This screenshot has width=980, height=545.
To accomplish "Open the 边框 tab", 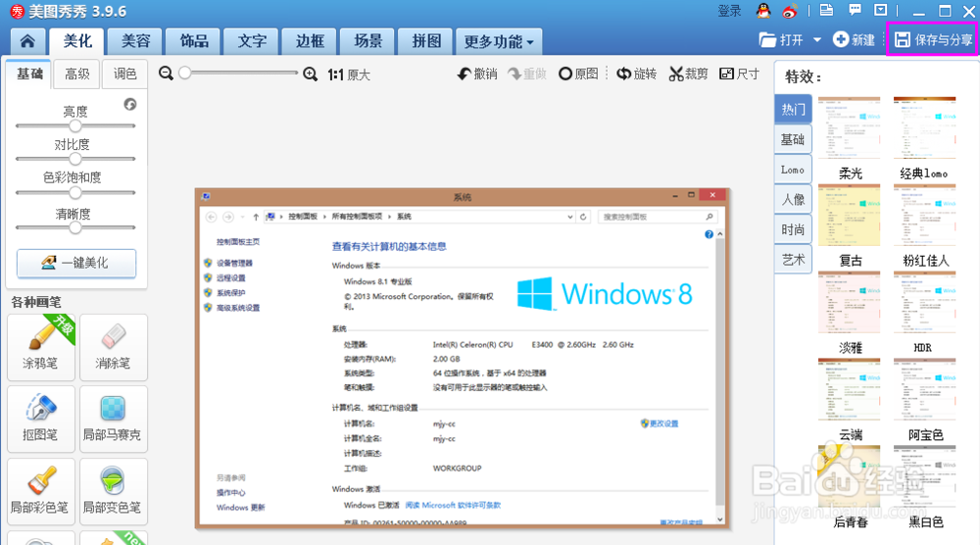I will pyautogui.click(x=310, y=41).
